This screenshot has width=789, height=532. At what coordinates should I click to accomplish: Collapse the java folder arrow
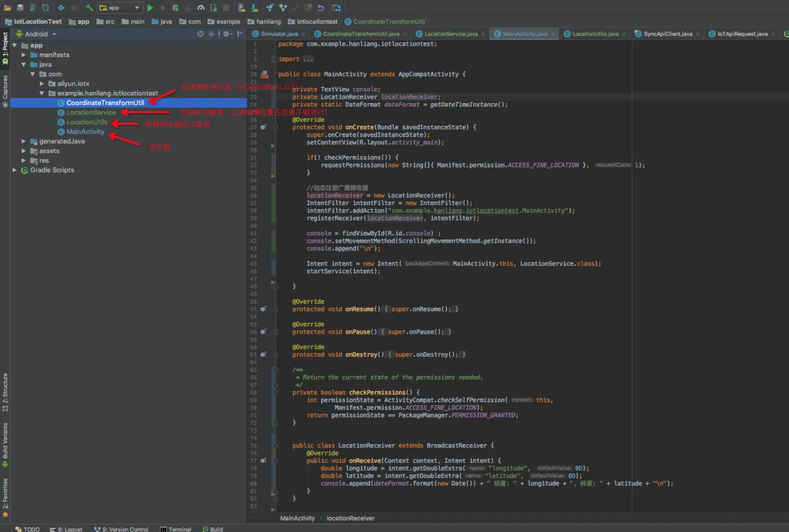tap(24, 65)
